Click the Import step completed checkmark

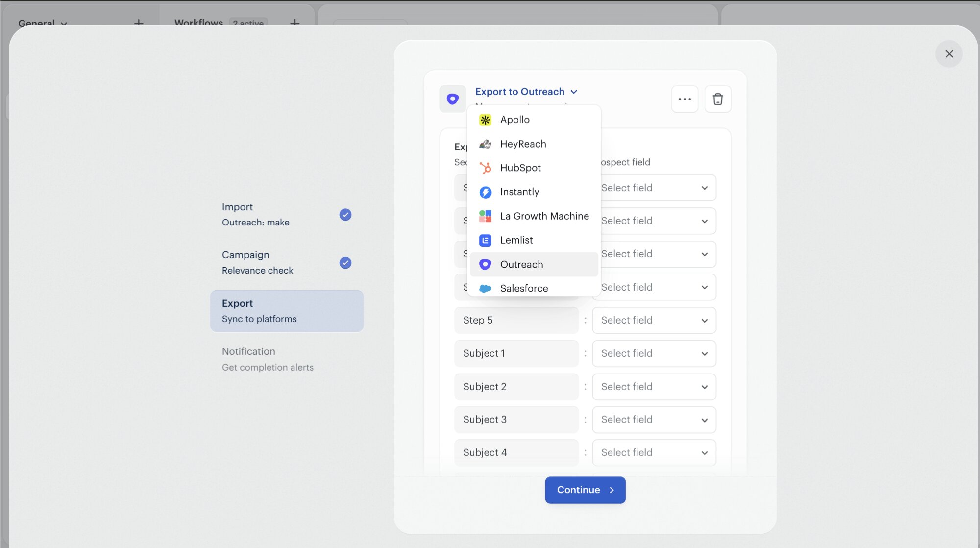[345, 215]
